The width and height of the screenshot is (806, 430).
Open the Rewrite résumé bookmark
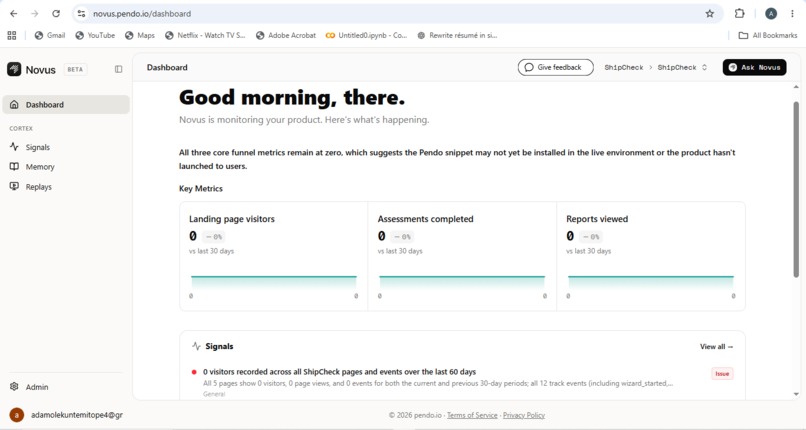click(457, 35)
